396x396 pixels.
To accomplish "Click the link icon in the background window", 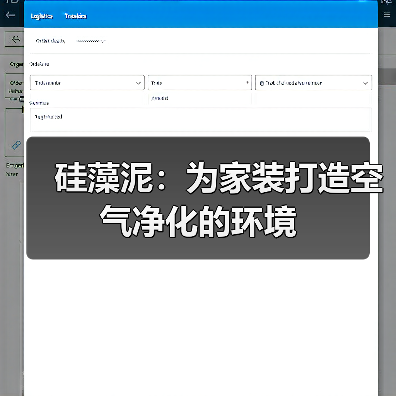I will [16, 145].
